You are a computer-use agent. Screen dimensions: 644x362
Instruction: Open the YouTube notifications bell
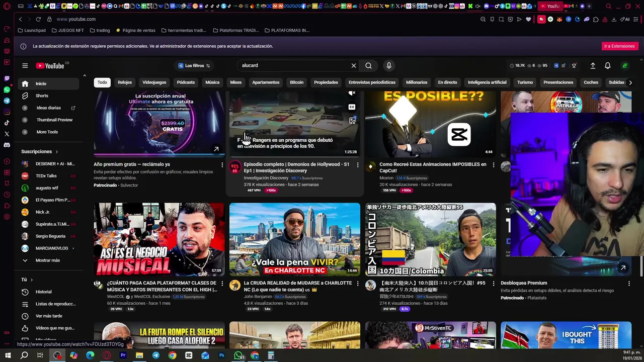(607, 65)
